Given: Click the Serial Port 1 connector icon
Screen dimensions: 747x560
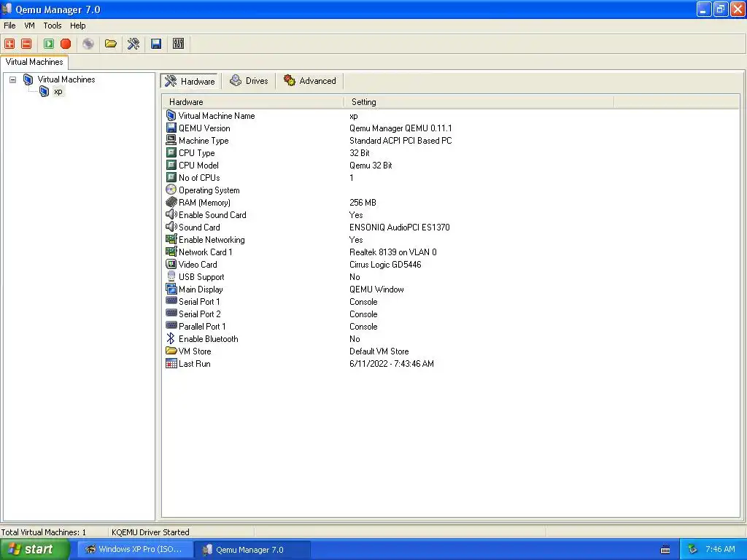Looking at the screenshot, I should (x=171, y=300).
